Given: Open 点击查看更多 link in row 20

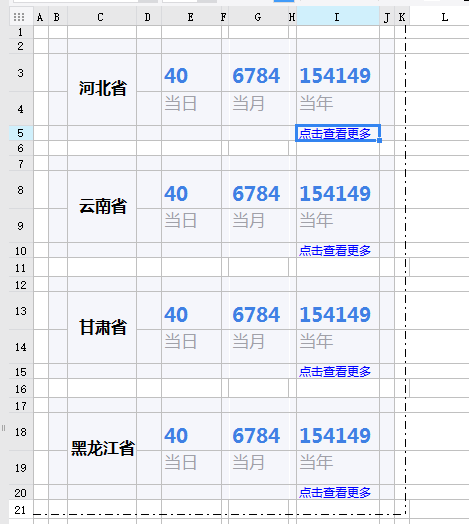Looking at the screenshot, I should pyautogui.click(x=335, y=492).
